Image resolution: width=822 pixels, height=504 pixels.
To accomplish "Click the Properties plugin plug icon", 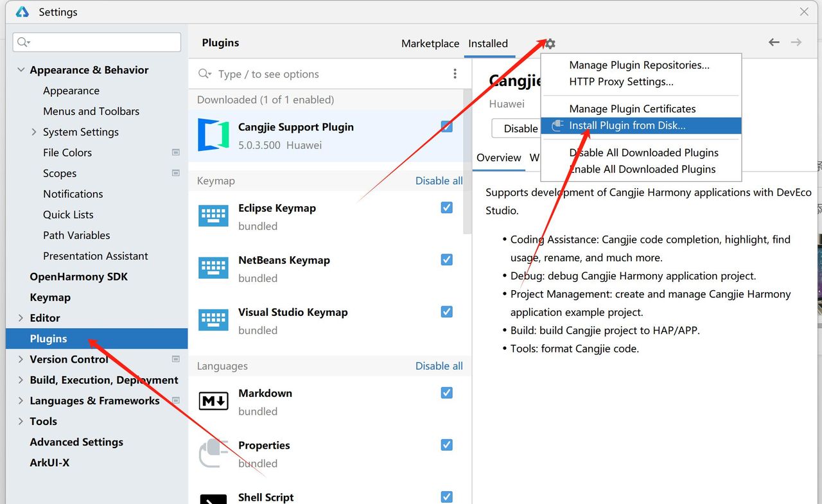I will [213, 453].
